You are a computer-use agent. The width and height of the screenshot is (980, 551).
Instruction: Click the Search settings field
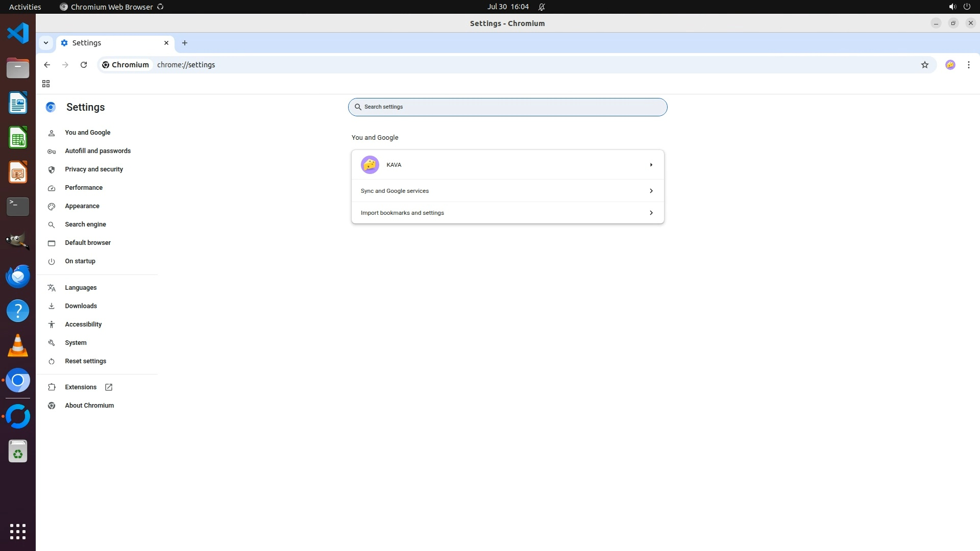507,107
